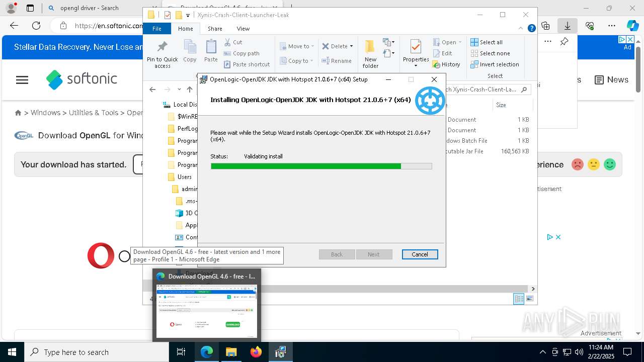Select Cut in Explorer ribbon
Viewport: 644px width, 362px height.
233,42
